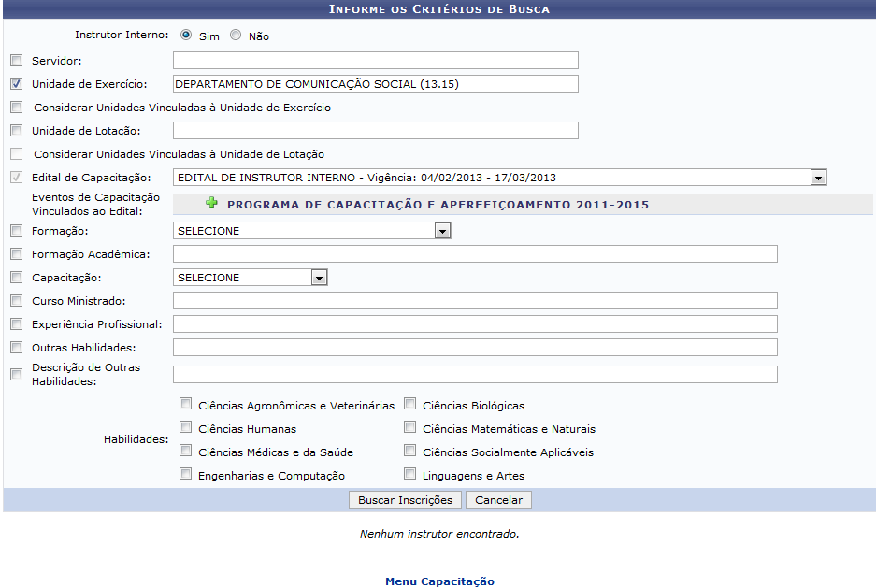
Task: Click the Buscar Inscrições button
Action: pyautogui.click(x=405, y=500)
